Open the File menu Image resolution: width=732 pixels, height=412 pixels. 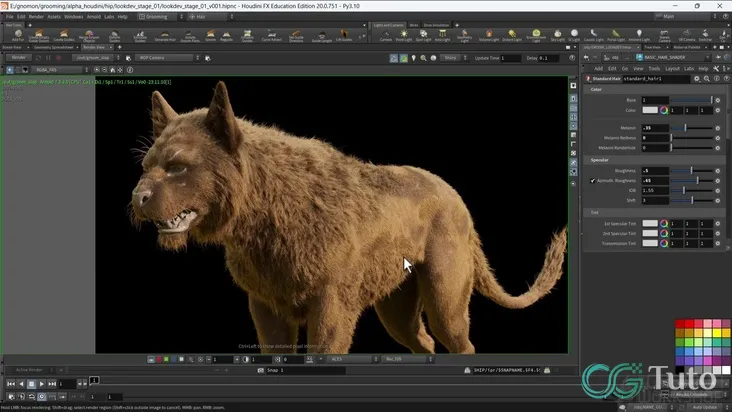point(9,16)
